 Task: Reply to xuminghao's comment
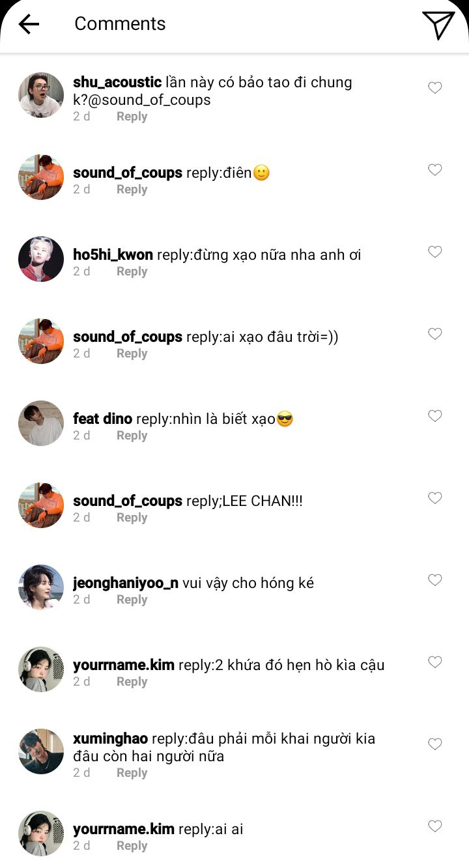tap(132, 773)
